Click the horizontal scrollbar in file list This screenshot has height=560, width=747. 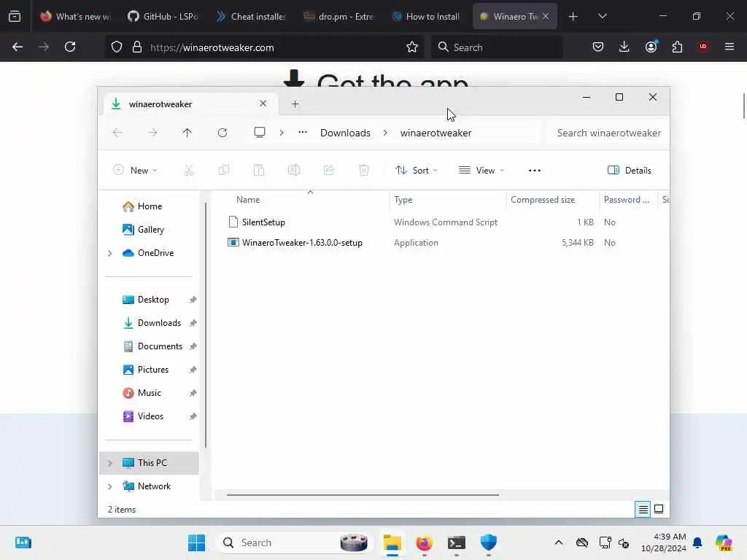(x=363, y=495)
